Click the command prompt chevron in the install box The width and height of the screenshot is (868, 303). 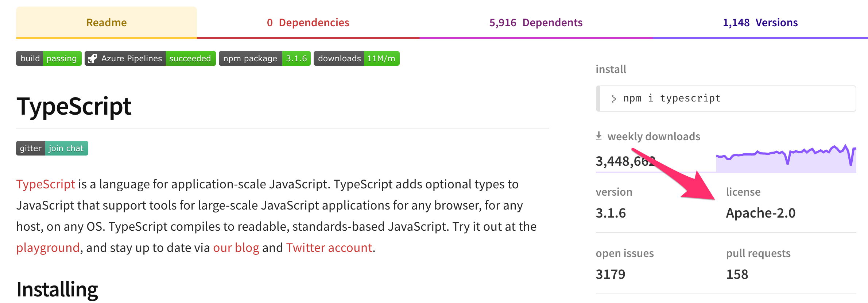[x=614, y=99]
